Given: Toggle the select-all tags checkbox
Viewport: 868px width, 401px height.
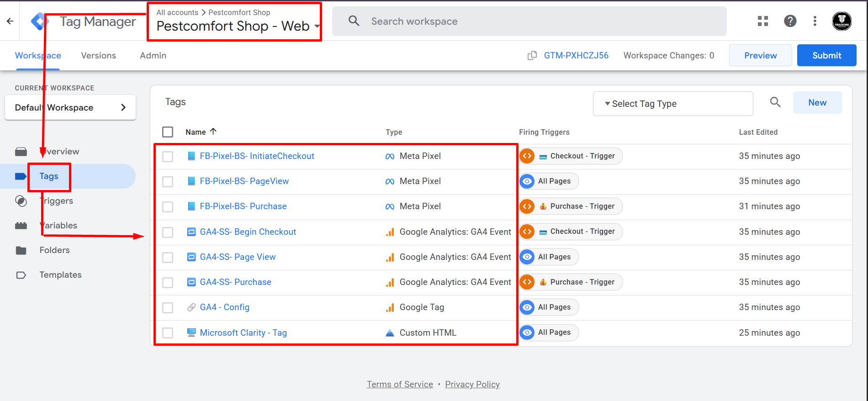Looking at the screenshot, I should click(168, 132).
